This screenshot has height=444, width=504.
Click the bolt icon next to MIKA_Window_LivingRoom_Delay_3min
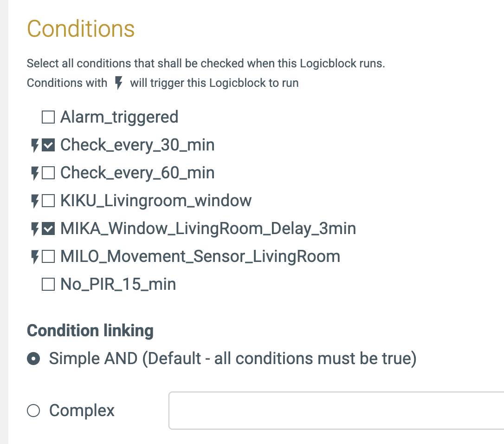coord(35,229)
